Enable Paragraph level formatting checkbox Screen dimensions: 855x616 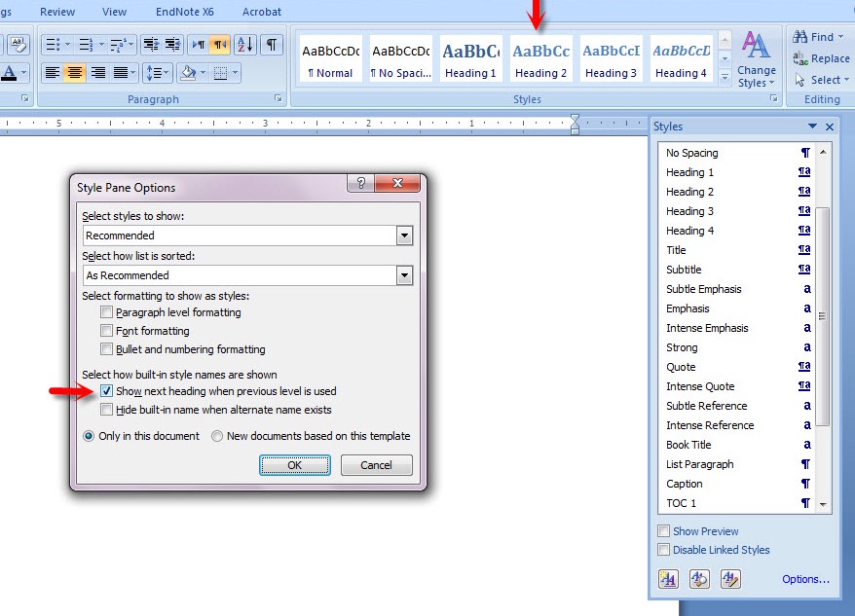pyautogui.click(x=107, y=312)
